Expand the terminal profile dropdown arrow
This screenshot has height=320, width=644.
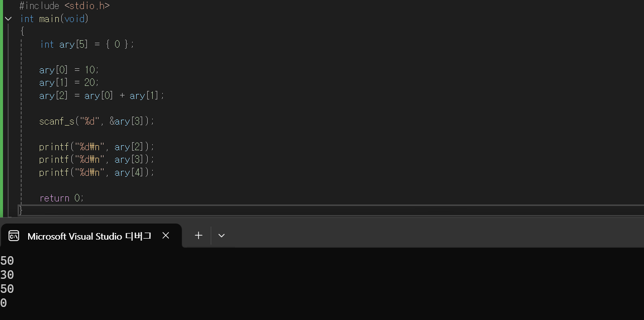tap(222, 236)
